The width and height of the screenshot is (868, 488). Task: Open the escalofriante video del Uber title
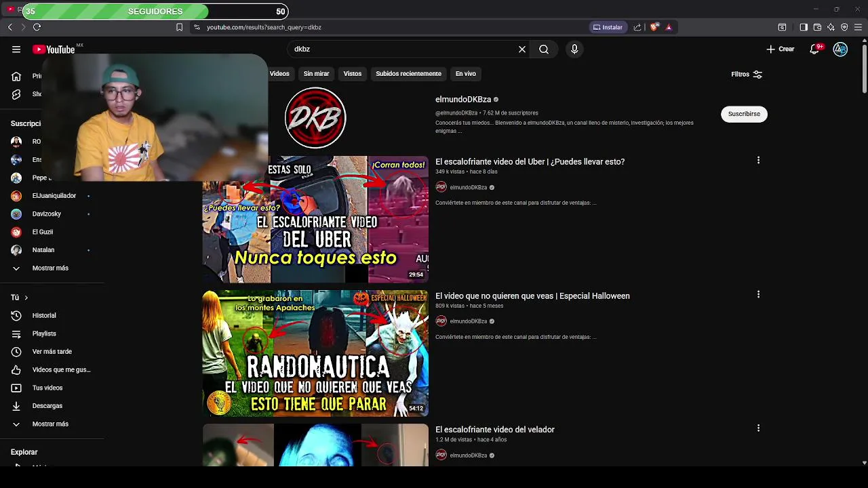point(530,162)
